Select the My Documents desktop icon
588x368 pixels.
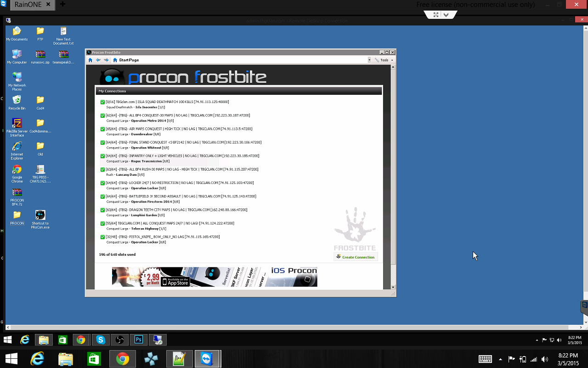[x=17, y=34]
